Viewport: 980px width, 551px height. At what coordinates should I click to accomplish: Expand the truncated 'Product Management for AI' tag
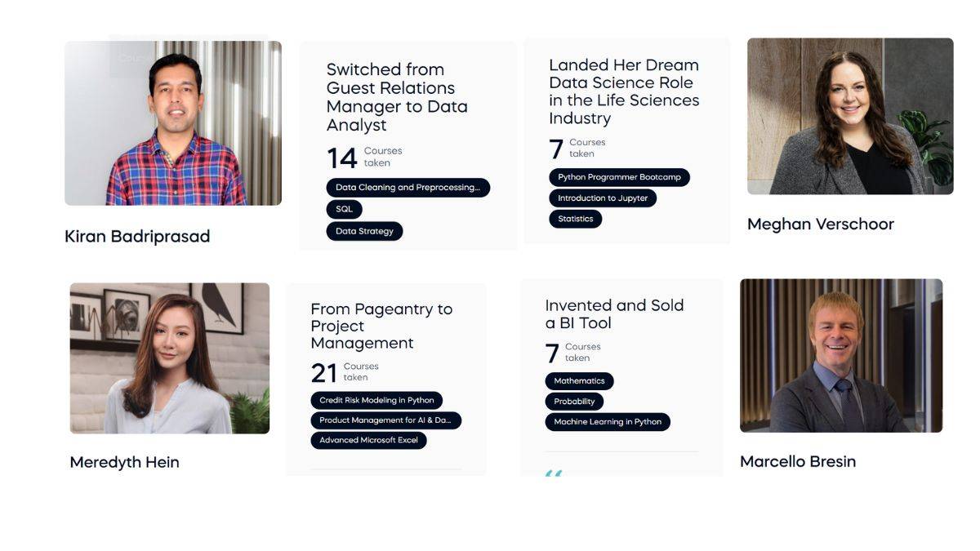pos(385,420)
